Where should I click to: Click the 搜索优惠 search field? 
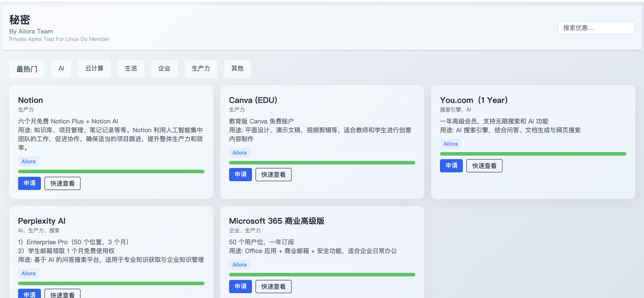[x=596, y=28]
